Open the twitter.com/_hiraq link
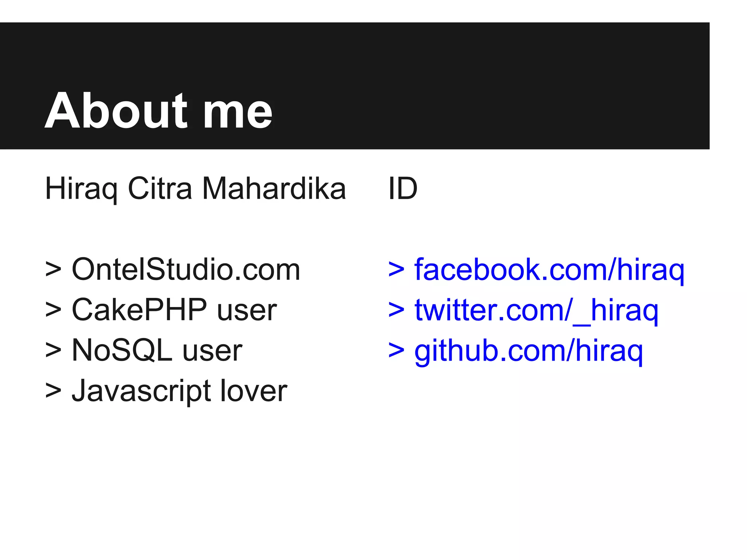Screen dimensions: 747x560 click(536, 310)
